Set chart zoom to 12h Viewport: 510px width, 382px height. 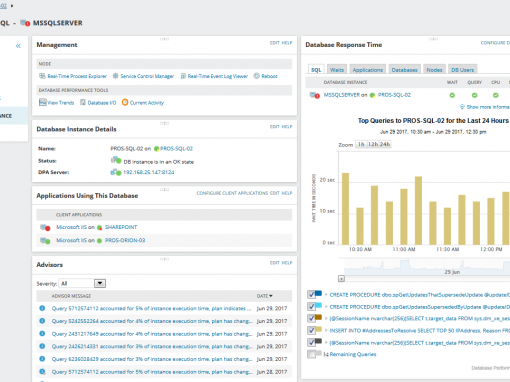pyautogui.click(x=373, y=144)
